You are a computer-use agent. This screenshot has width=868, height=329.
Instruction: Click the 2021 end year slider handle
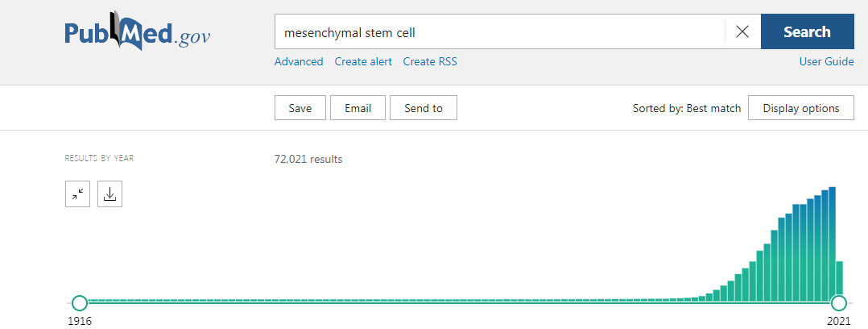click(x=839, y=303)
